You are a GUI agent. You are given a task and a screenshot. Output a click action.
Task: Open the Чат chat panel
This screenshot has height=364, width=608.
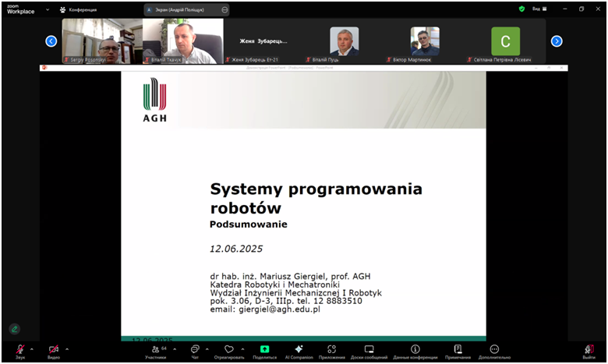[x=195, y=352]
